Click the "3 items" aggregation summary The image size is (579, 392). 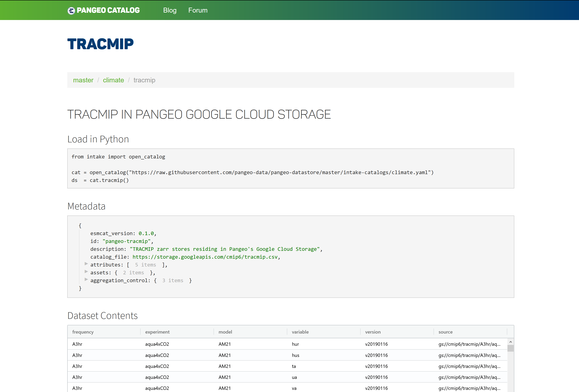[173, 280]
